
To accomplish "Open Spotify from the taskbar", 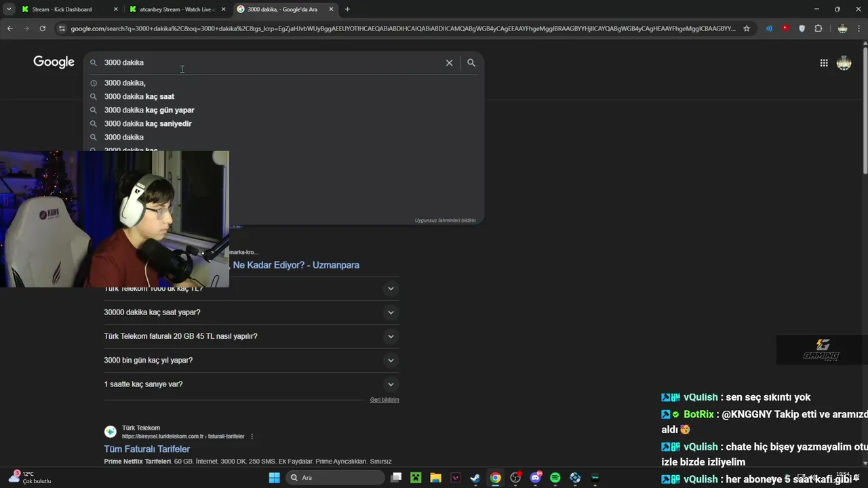I will coord(555,478).
